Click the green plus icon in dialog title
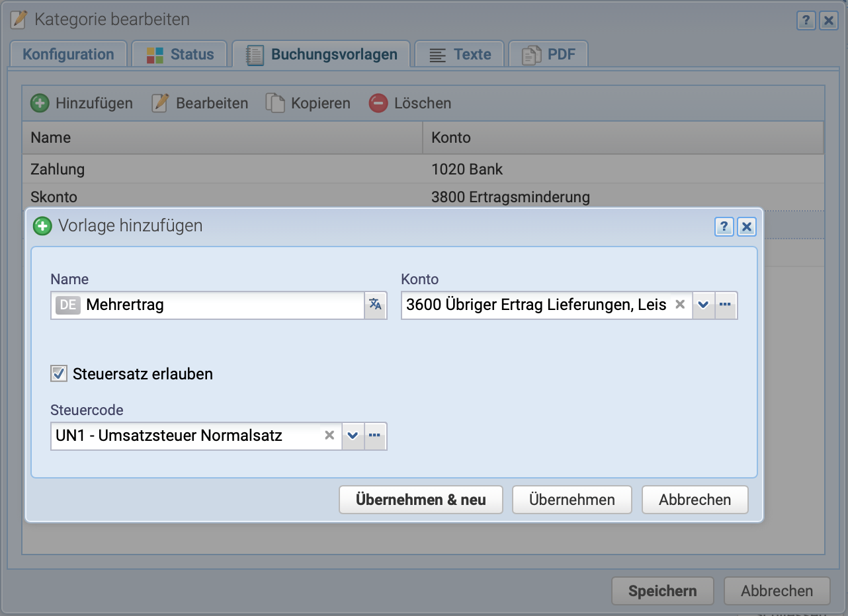The height and width of the screenshot is (616, 848). coord(42,226)
